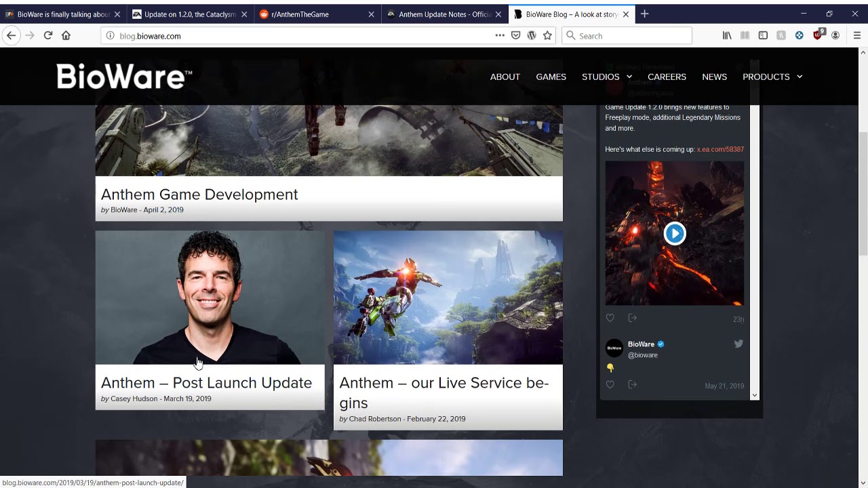Open the GAMES menu item
Viewport: 868px width, 488px height.
[x=551, y=77]
